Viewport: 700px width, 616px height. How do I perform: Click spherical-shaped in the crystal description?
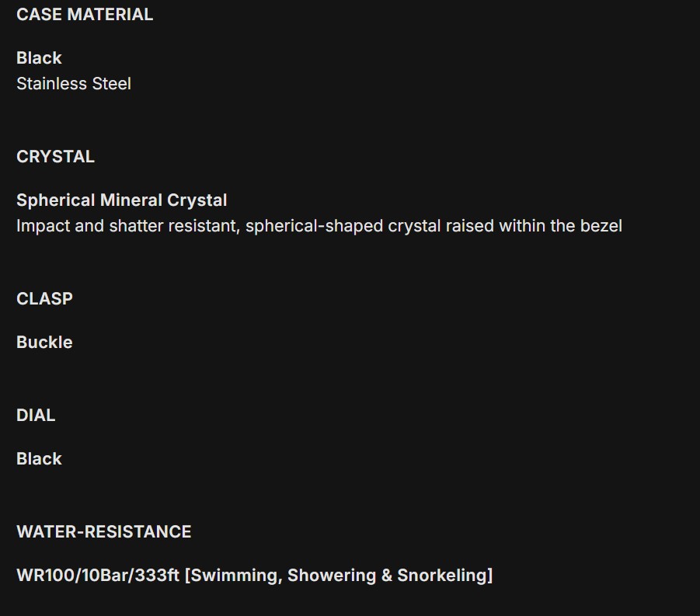click(315, 225)
